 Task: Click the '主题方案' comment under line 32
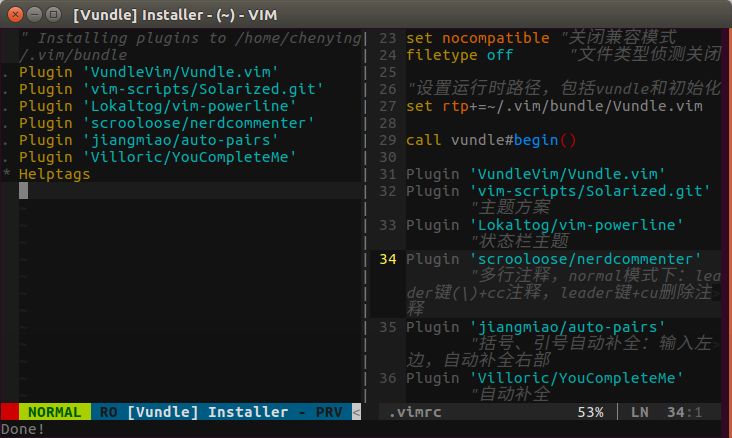coord(510,207)
